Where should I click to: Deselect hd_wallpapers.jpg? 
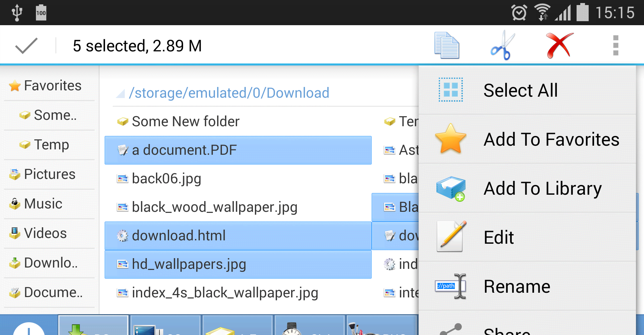[238, 264]
